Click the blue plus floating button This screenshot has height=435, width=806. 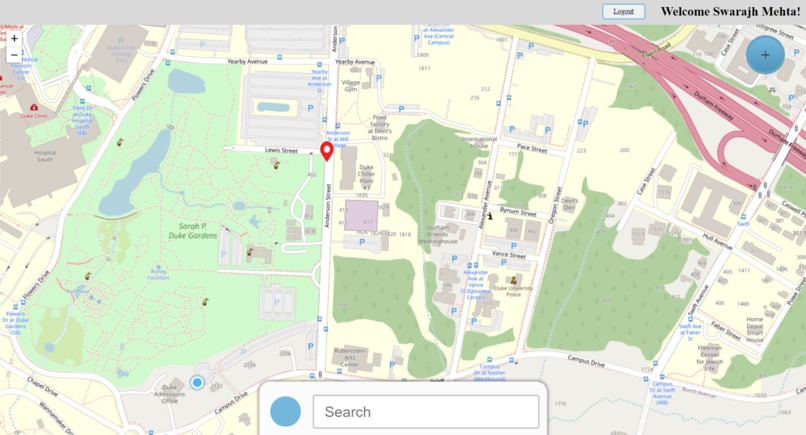coord(765,55)
